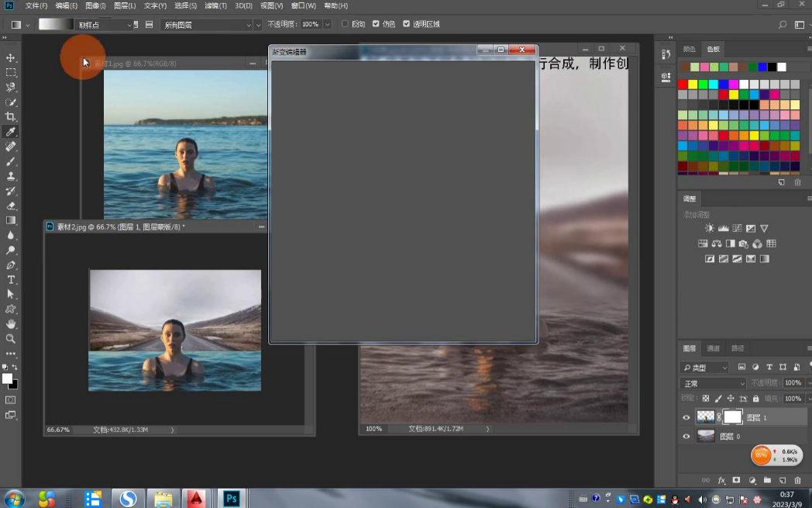Switch to the 通道 channels tab

(714, 348)
